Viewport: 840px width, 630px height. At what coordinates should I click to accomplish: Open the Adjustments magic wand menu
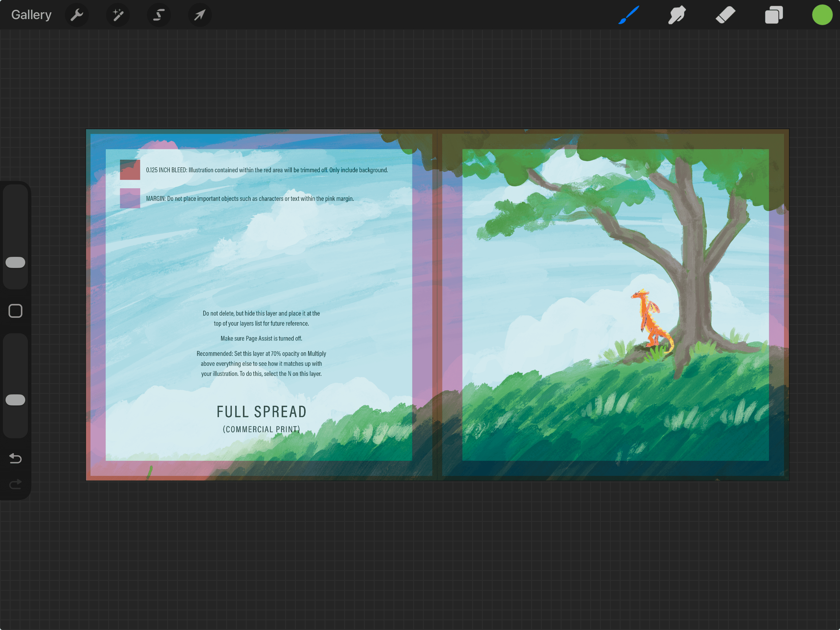pos(118,15)
